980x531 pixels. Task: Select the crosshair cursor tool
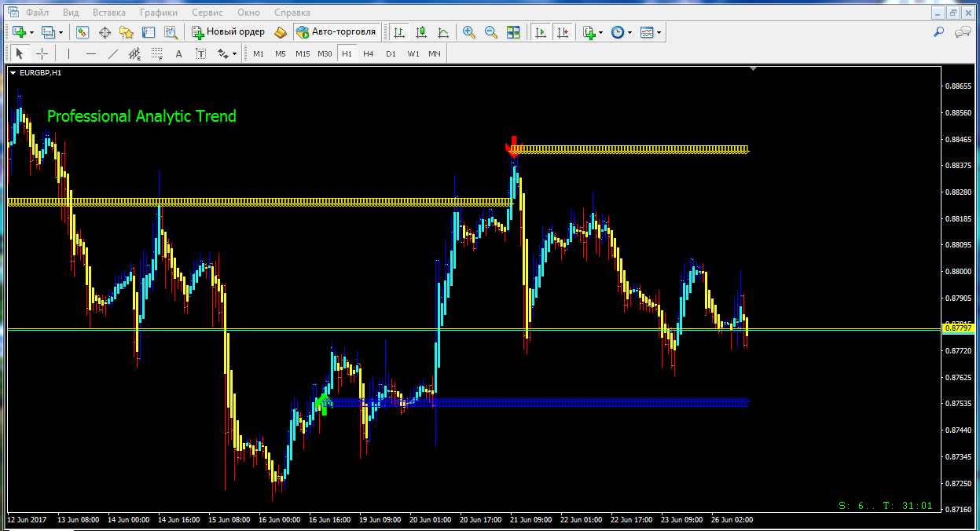42,53
